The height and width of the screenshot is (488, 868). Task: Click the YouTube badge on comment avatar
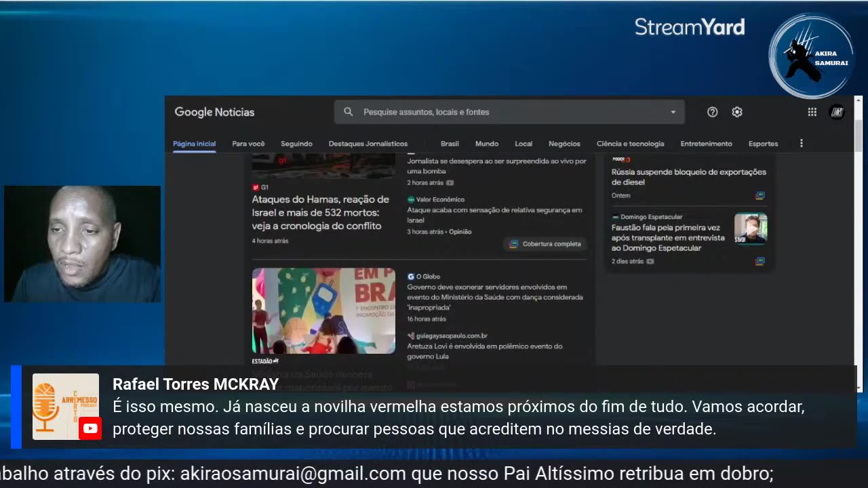(90, 428)
